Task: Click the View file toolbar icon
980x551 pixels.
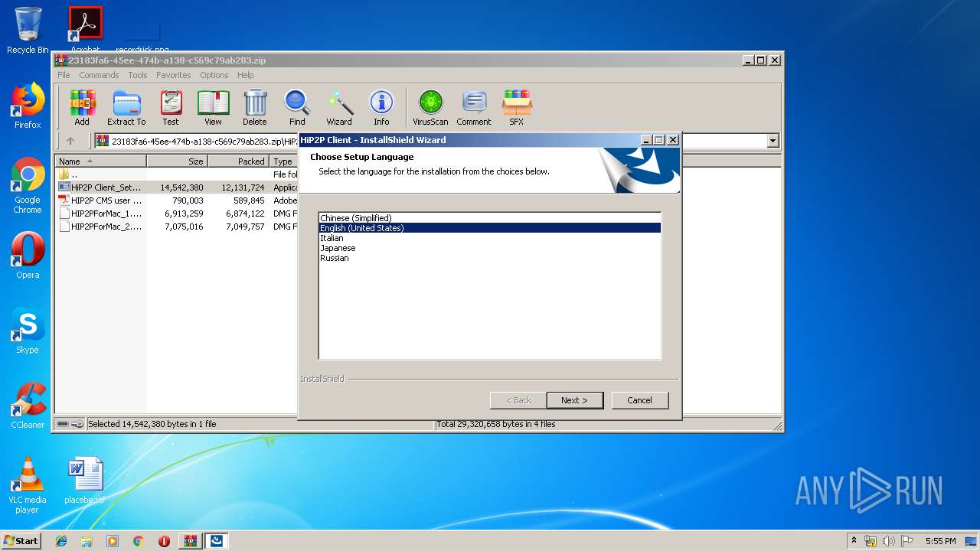Action: tap(213, 107)
